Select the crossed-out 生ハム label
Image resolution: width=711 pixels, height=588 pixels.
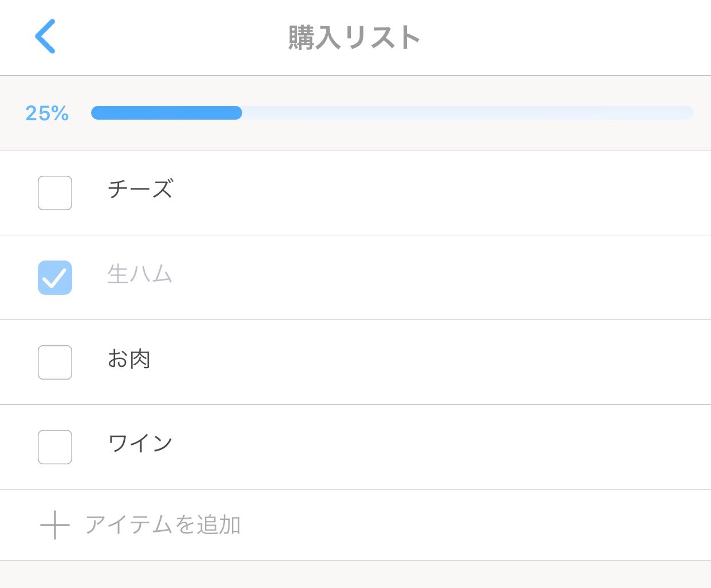140,275
